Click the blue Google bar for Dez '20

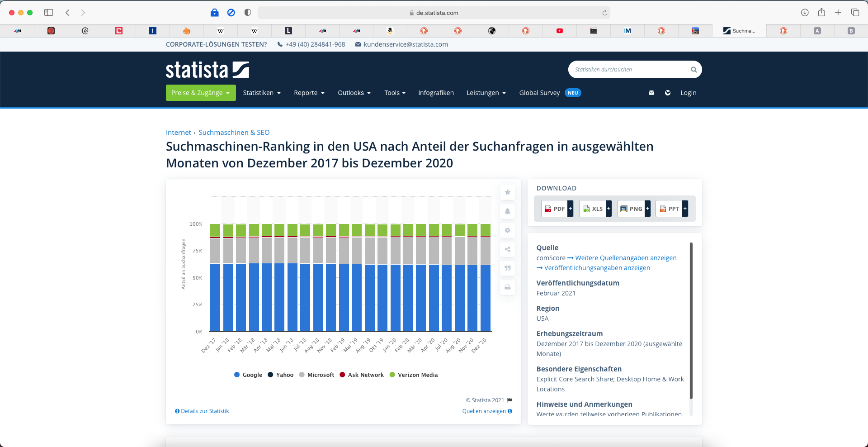pos(486,299)
